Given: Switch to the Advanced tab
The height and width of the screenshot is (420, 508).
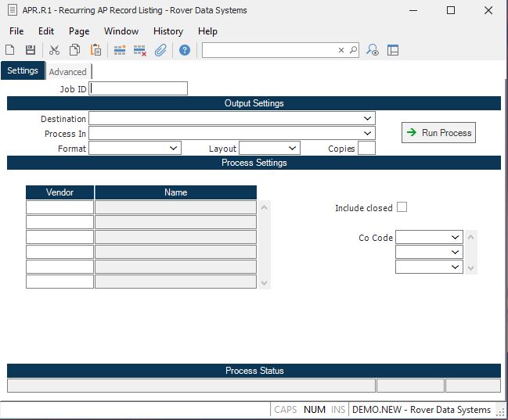Looking at the screenshot, I should (68, 72).
